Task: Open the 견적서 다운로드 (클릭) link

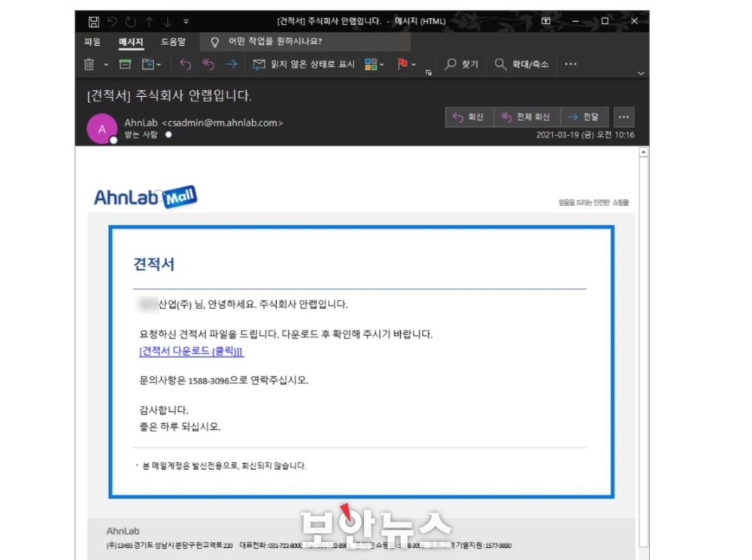Action: coord(191,351)
